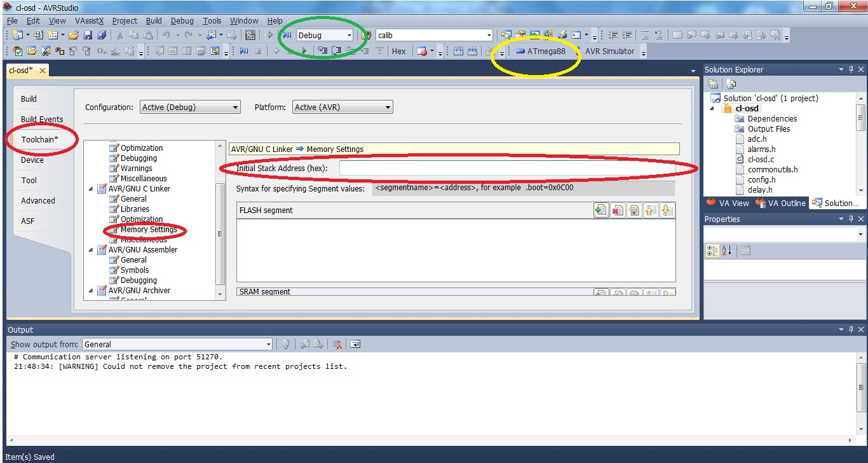The image size is (868, 463).
Task: Switch the Properties panel to categorized view
Action: coord(713,251)
